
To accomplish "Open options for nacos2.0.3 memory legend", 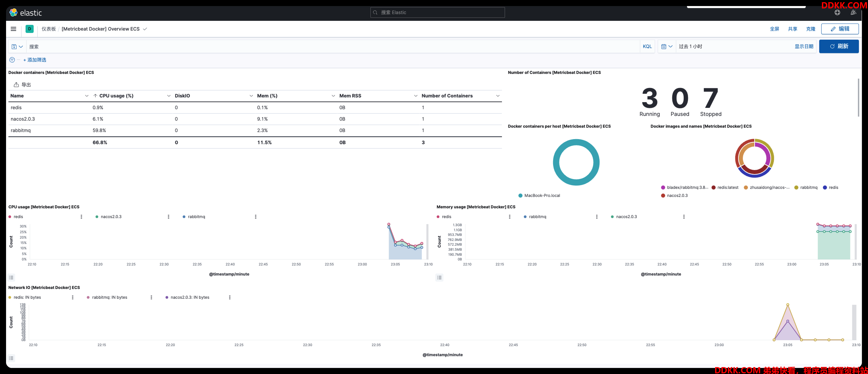I will point(684,216).
